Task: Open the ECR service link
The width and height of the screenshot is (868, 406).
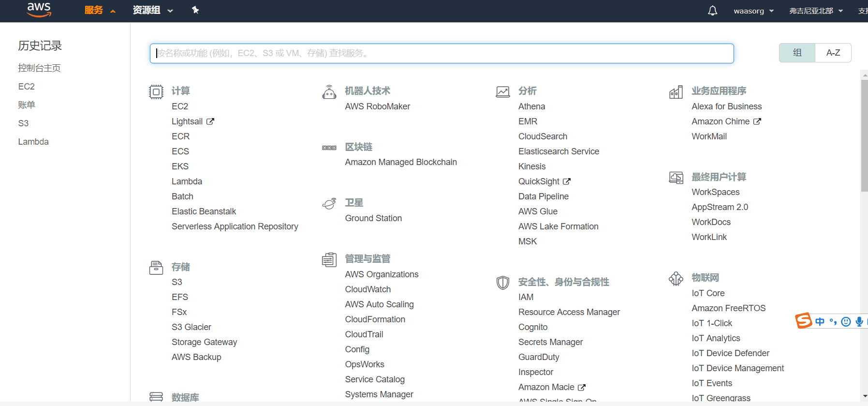Action: 180,136
